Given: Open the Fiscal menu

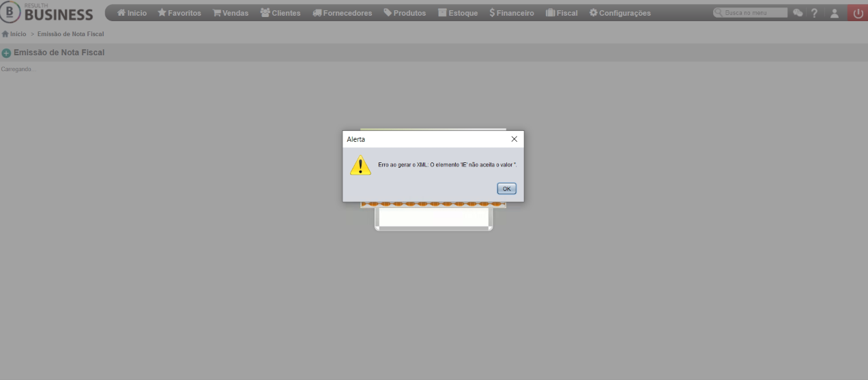Looking at the screenshot, I should click(562, 13).
